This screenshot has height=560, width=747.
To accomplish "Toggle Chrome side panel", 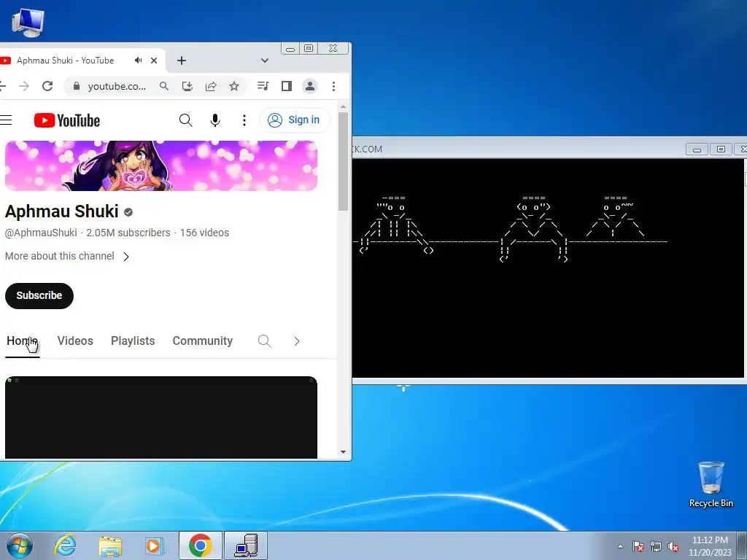I will click(286, 86).
